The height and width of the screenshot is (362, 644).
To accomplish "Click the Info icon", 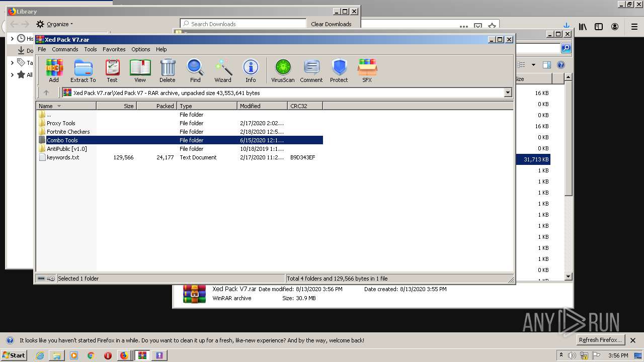I will pyautogui.click(x=251, y=70).
